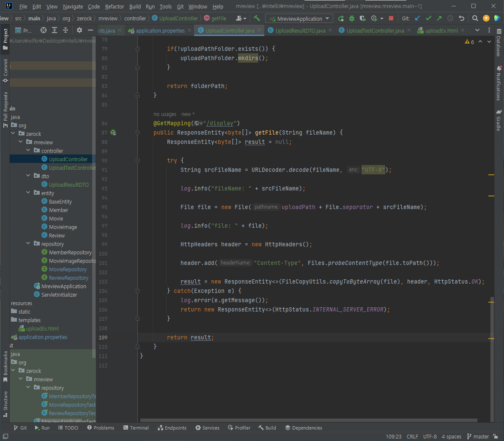Open the Profiler tool window

pyautogui.click(x=239, y=428)
